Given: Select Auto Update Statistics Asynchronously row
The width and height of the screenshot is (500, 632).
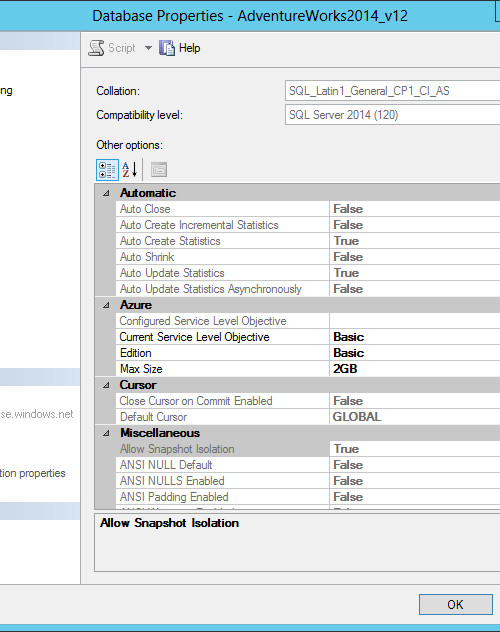Looking at the screenshot, I should click(x=308, y=289).
